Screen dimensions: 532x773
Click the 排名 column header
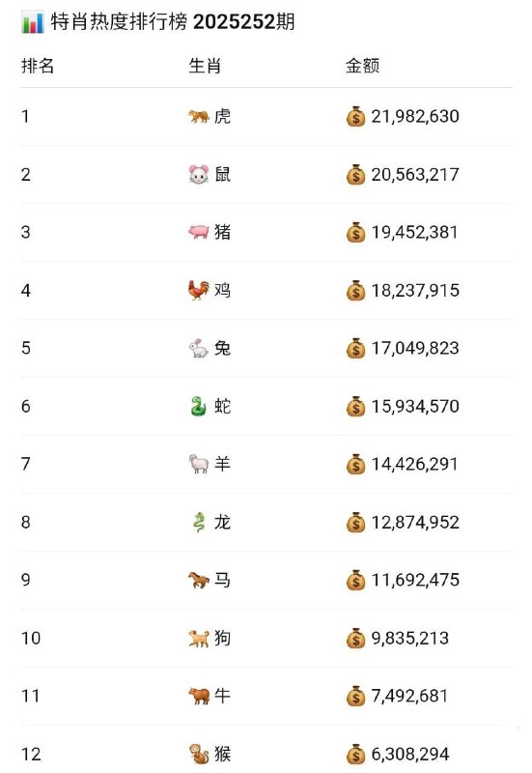click(x=38, y=66)
